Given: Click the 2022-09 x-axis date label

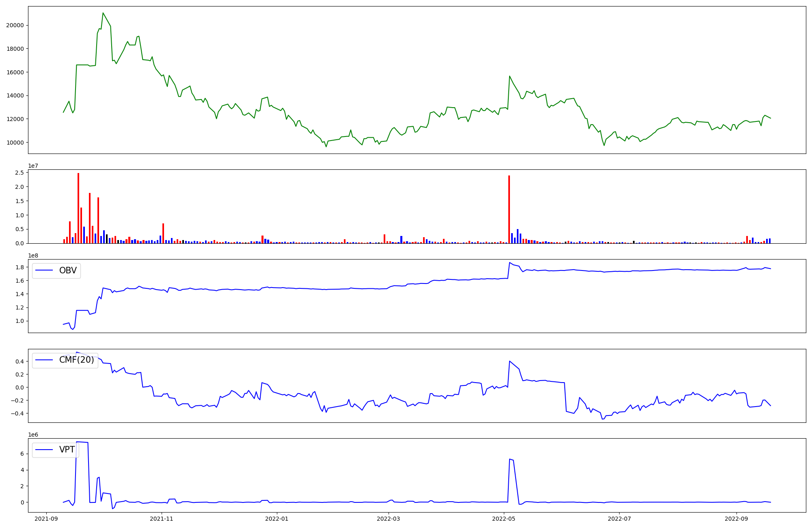Looking at the screenshot, I should tap(736, 519).
